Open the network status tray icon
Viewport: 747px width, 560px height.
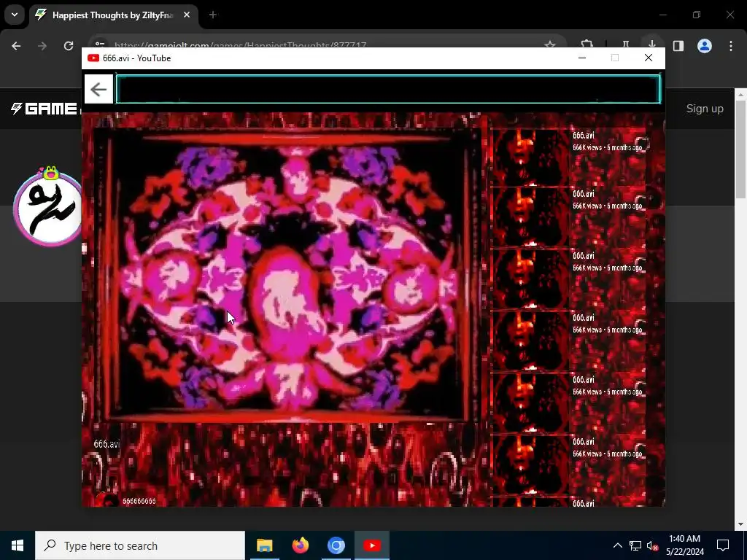(635, 545)
